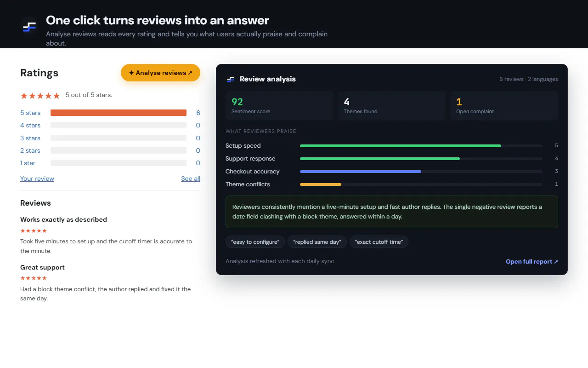Click the Checkout accuracy blue bar
Viewport: 588px width, 368px height.
(361, 172)
